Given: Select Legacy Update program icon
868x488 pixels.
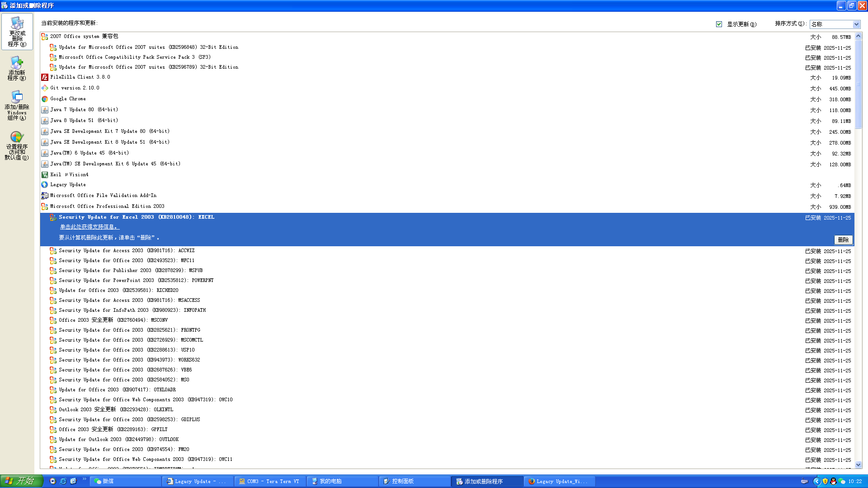Looking at the screenshot, I should pos(45,185).
